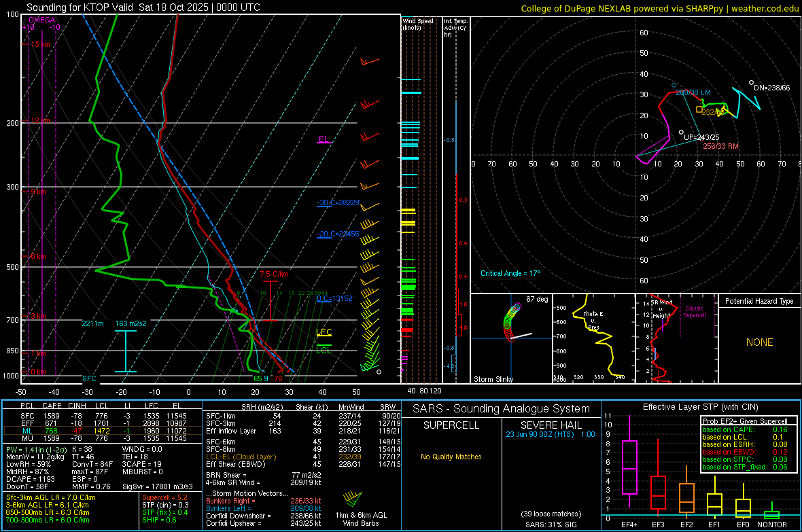This screenshot has height=532, width=802.
Task: Click the red '256/33 RM' hodograph label
Action: [720, 146]
